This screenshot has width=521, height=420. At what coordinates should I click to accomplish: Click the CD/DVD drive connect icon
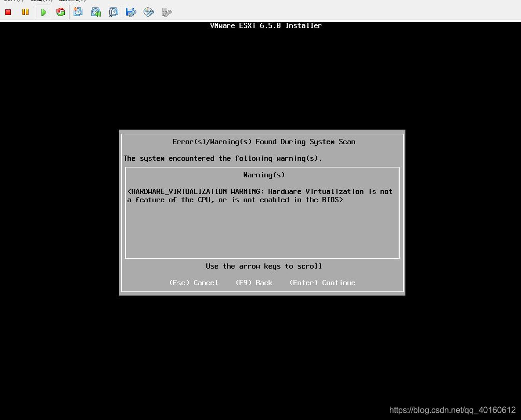coord(149,12)
